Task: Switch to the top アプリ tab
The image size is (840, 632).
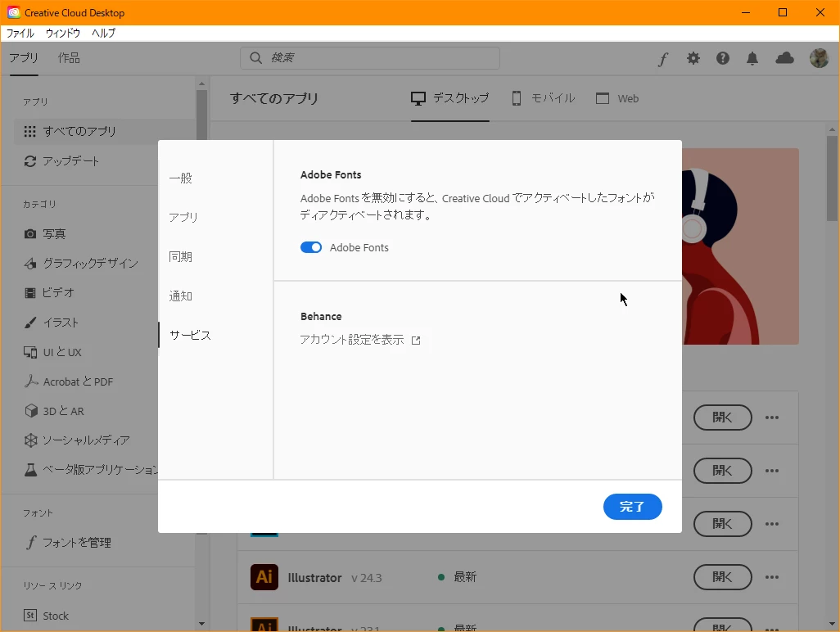Action: [x=24, y=58]
